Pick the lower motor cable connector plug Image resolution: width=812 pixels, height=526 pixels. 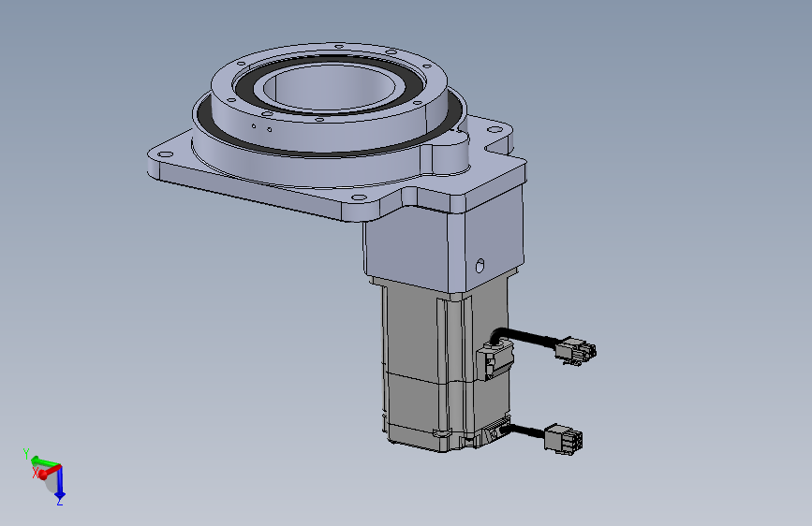click(x=564, y=439)
